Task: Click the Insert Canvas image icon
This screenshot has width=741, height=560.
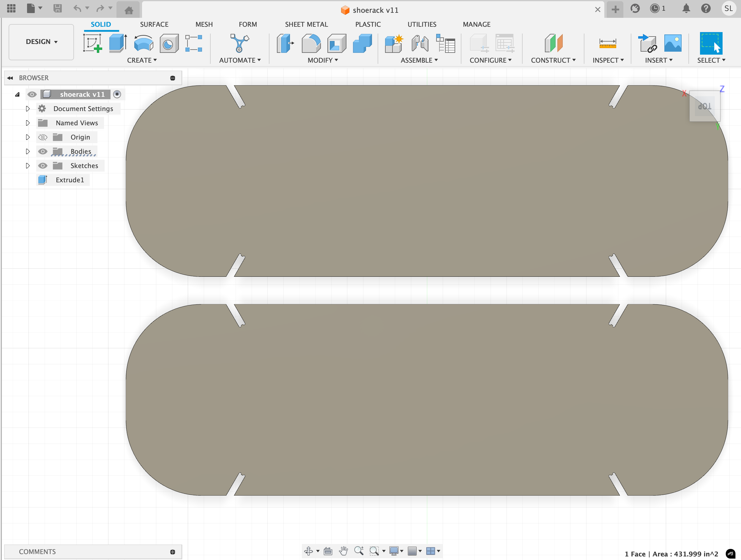Action: coord(673,43)
